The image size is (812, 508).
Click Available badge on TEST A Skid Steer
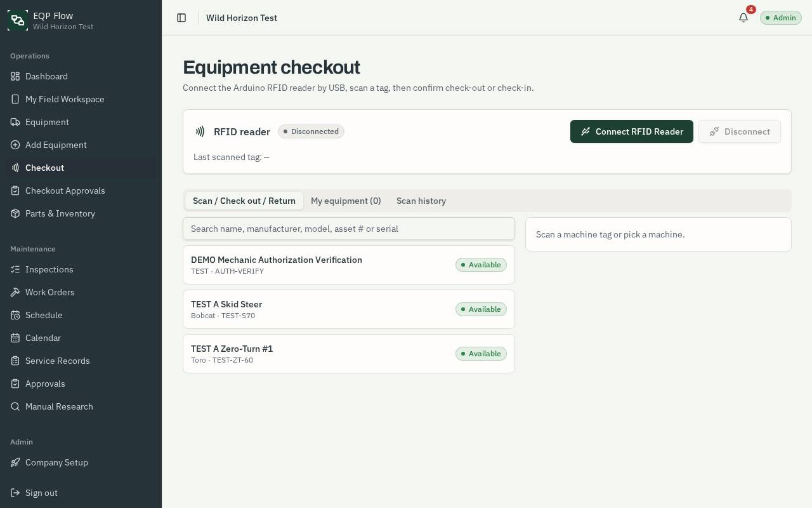[481, 309]
